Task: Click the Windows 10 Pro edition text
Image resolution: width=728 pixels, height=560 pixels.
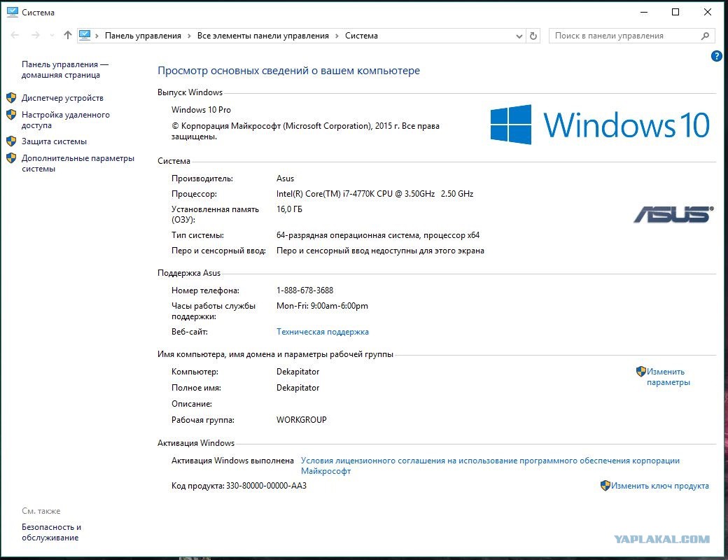Action: tap(201, 110)
